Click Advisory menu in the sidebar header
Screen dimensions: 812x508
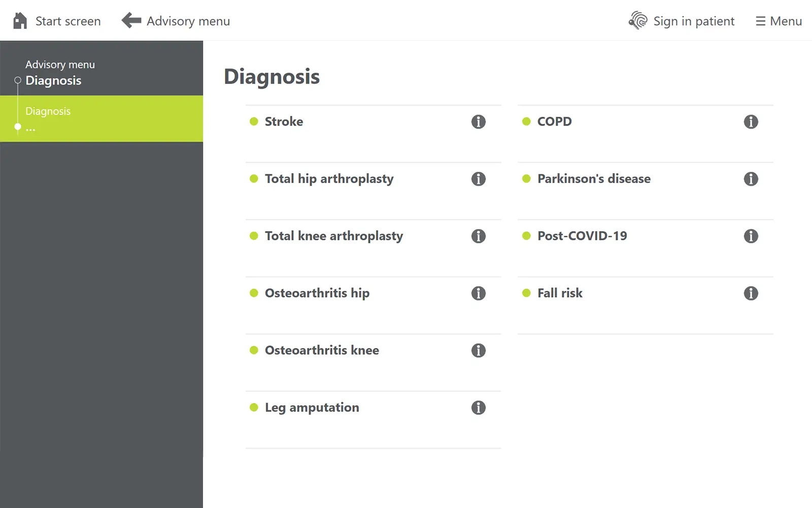[60, 65]
